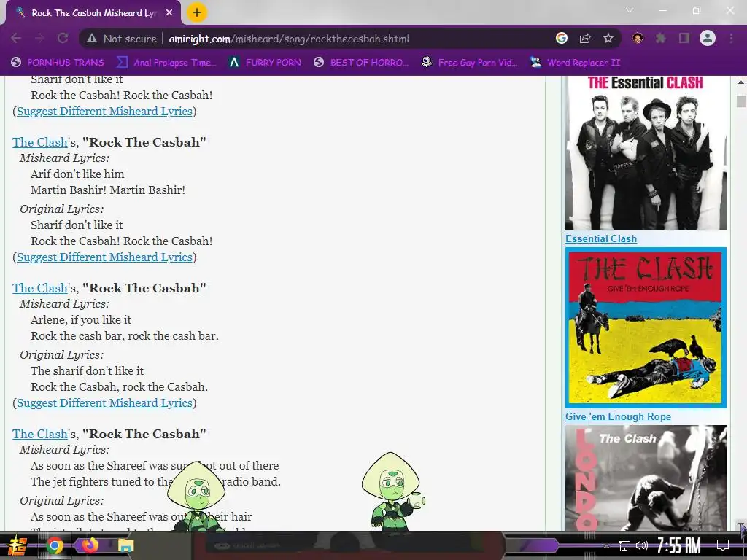
Task: Launch Firefox from the taskbar
Action: [x=90, y=545]
